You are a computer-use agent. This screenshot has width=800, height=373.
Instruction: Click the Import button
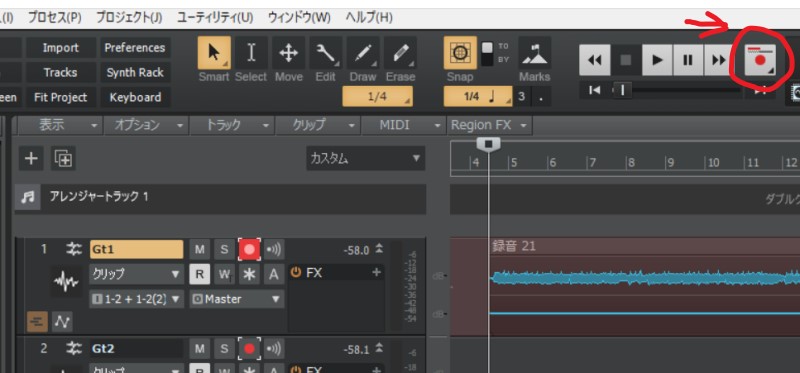click(61, 48)
